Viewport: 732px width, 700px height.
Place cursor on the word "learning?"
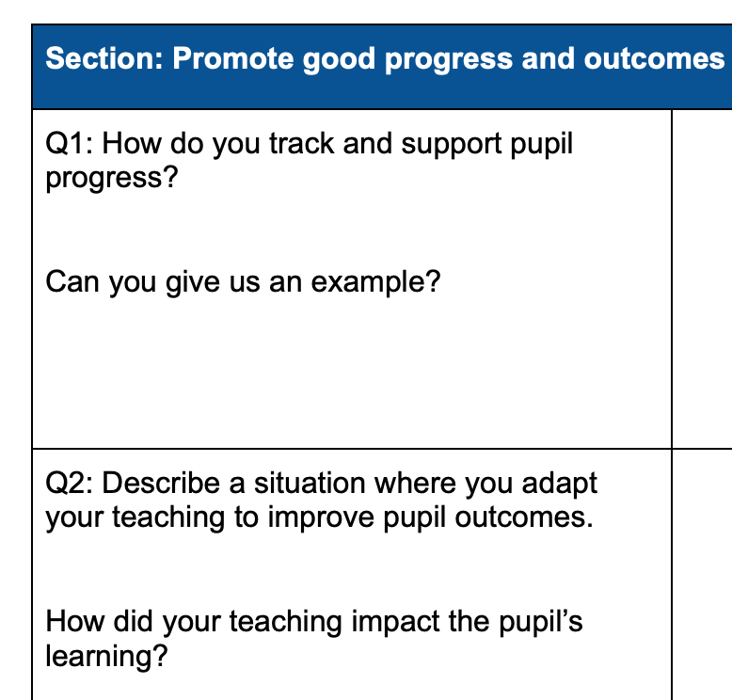point(107,655)
